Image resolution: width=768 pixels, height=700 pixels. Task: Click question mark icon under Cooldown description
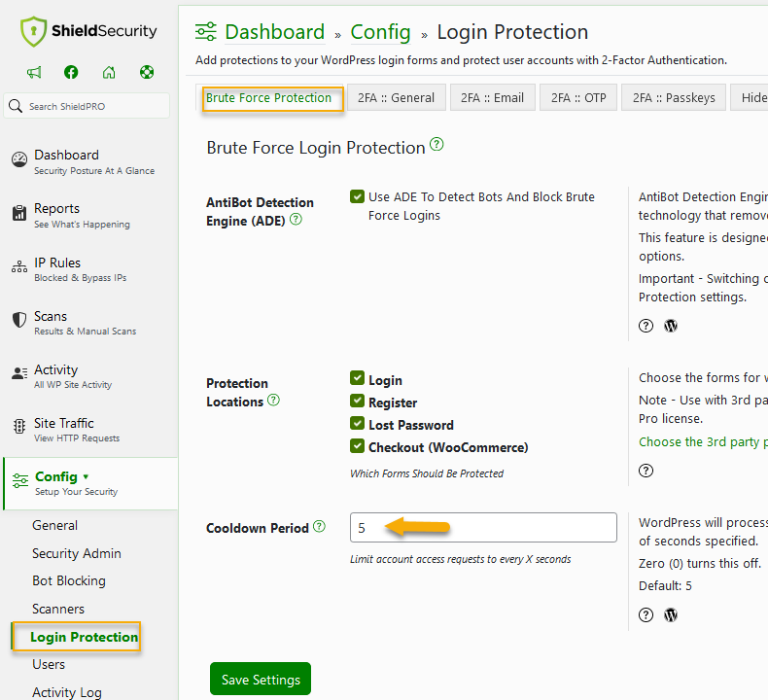[646, 615]
